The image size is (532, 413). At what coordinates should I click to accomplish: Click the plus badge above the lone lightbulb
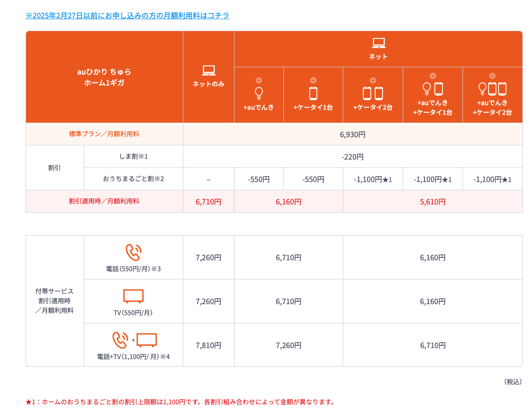[259, 80]
